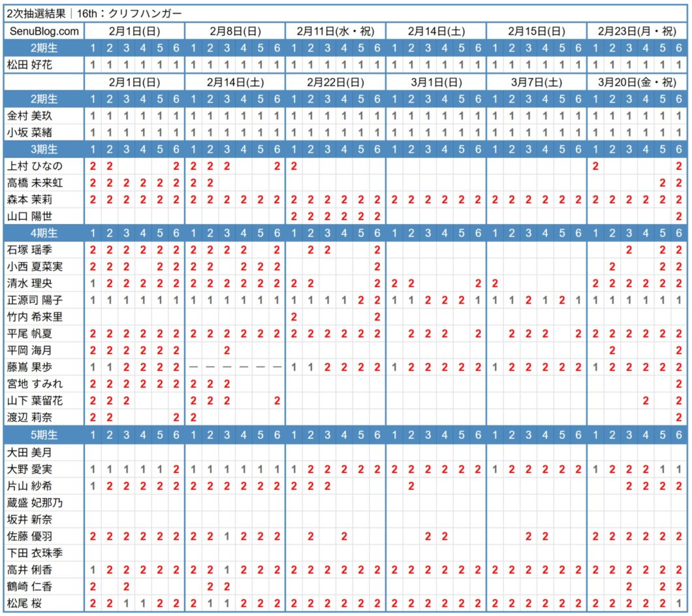Viewport: 692px width, 616px height.
Task: Click the 3期生 group header
Action: [x=44, y=150]
